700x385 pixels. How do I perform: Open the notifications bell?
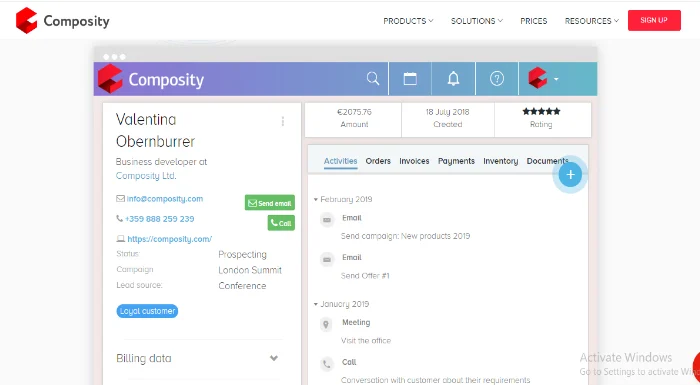click(x=453, y=79)
